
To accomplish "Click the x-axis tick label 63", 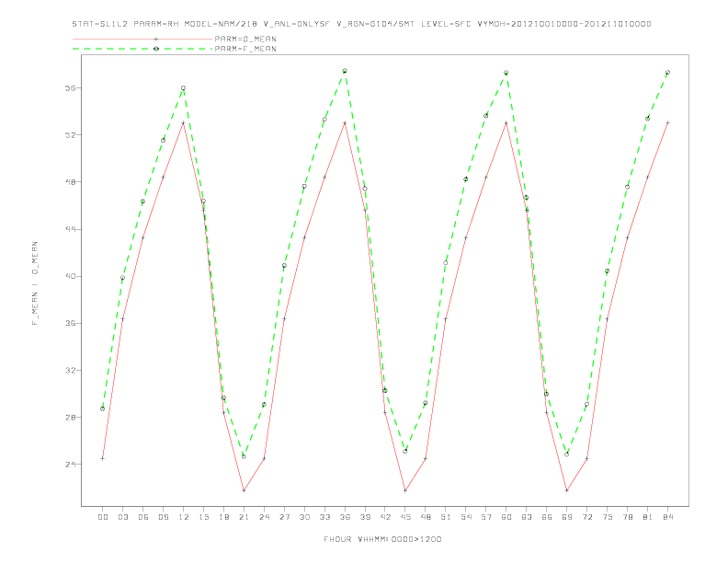I will click(x=527, y=517).
